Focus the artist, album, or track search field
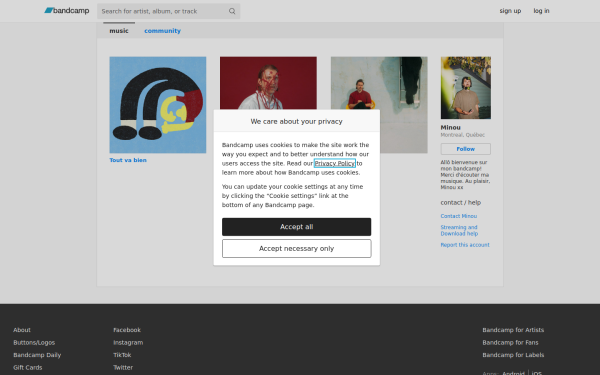Screen dimensions: 600x375 pos(168,11)
